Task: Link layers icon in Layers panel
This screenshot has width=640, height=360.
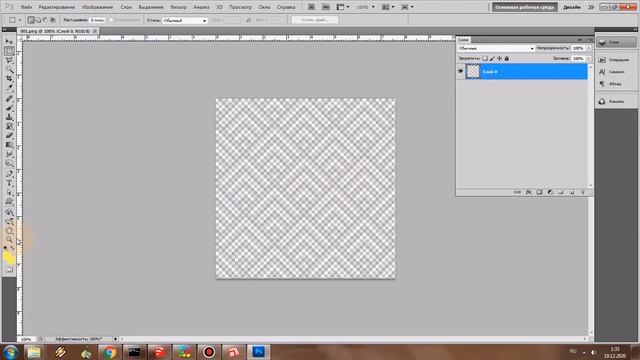Action: pos(517,192)
